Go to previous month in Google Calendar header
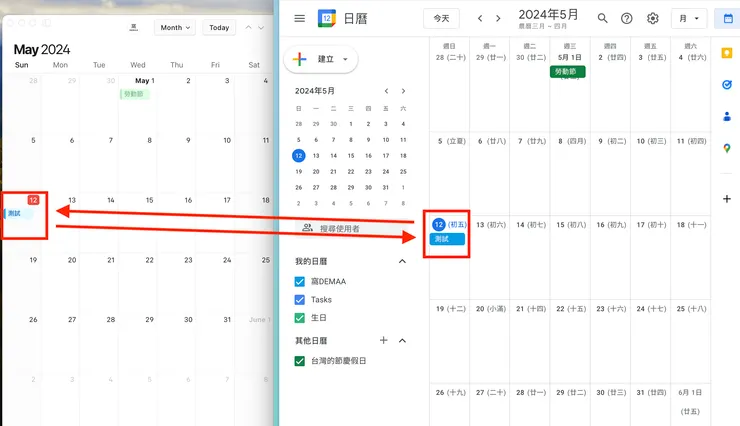740x426 pixels. click(x=480, y=18)
